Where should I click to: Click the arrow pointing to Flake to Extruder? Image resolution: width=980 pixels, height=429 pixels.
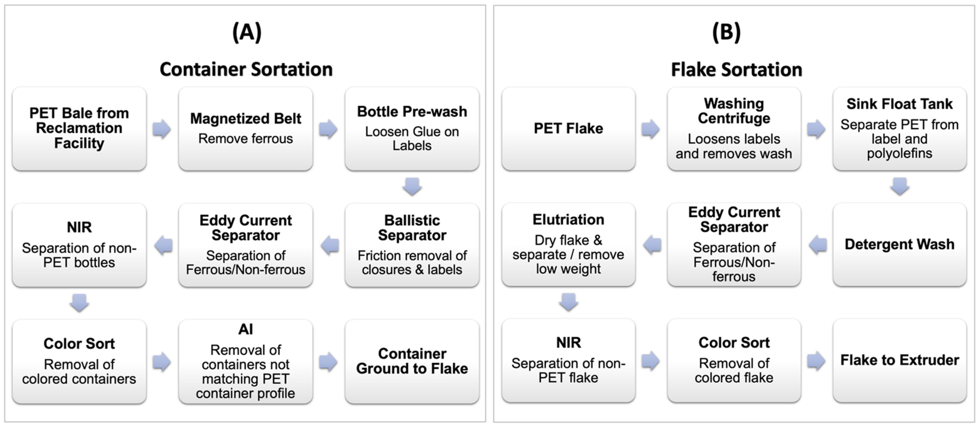(816, 360)
